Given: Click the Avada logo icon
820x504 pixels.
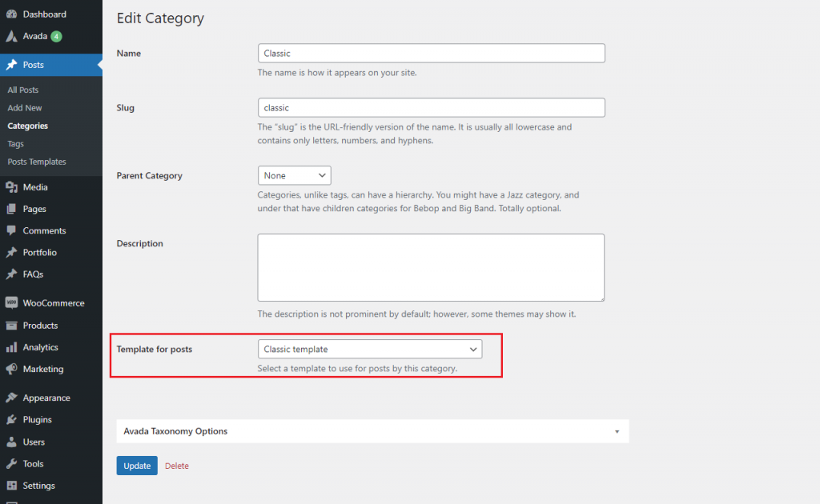Looking at the screenshot, I should click(x=11, y=36).
